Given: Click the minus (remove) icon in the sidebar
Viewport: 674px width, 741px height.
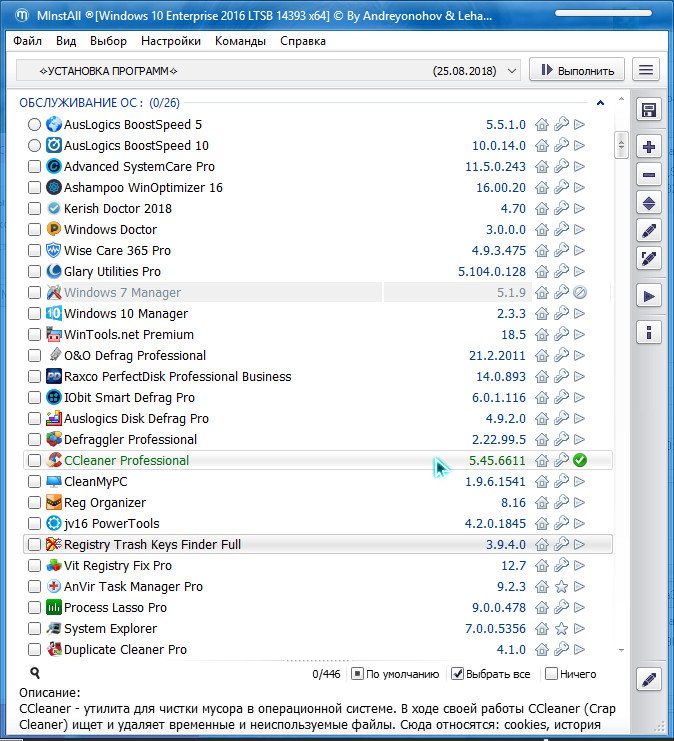Looking at the screenshot, I should [648, 175].
